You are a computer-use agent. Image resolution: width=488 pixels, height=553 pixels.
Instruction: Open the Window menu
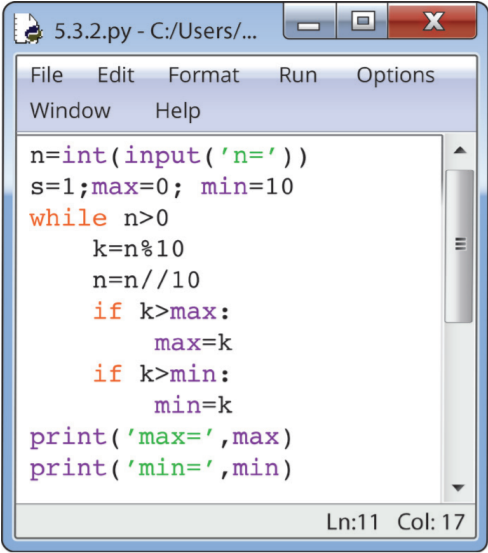tap(71, 110)
